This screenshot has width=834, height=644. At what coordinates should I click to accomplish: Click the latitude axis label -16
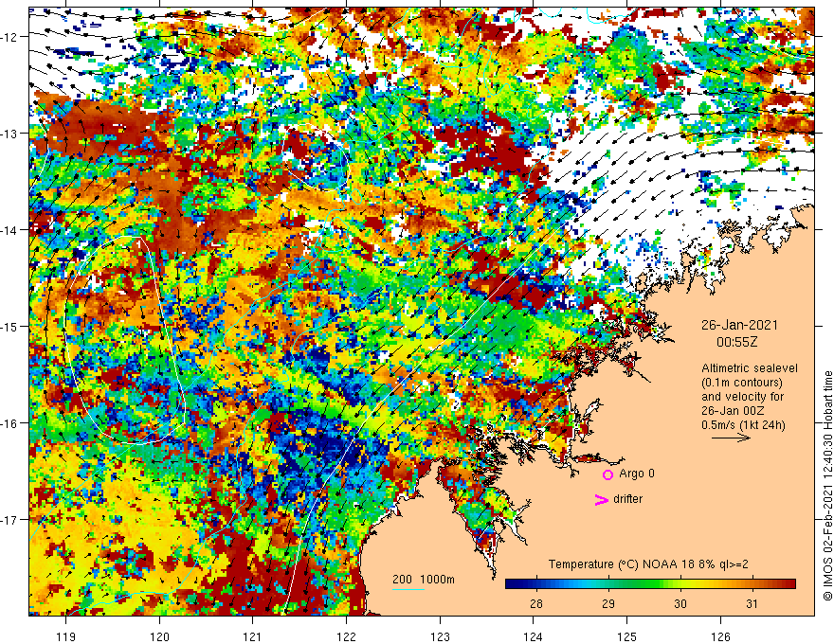click(x=9, y=423)
